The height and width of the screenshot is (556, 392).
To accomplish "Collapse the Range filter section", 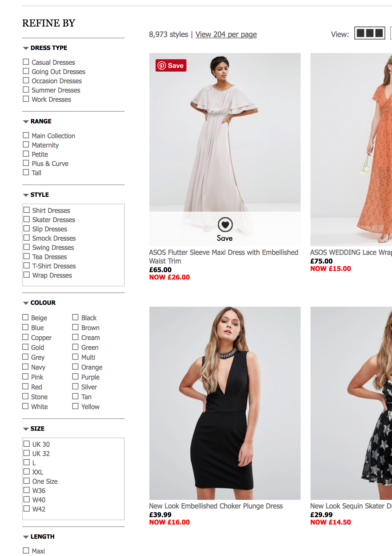I will (x=26, y=122).
